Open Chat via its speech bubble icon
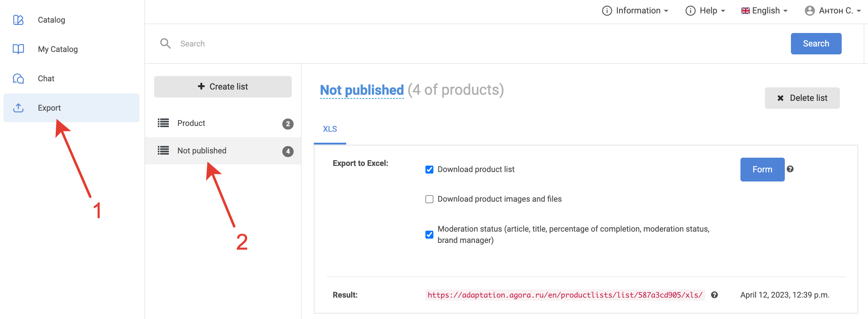Screen dimensions: 868x319 18,79
